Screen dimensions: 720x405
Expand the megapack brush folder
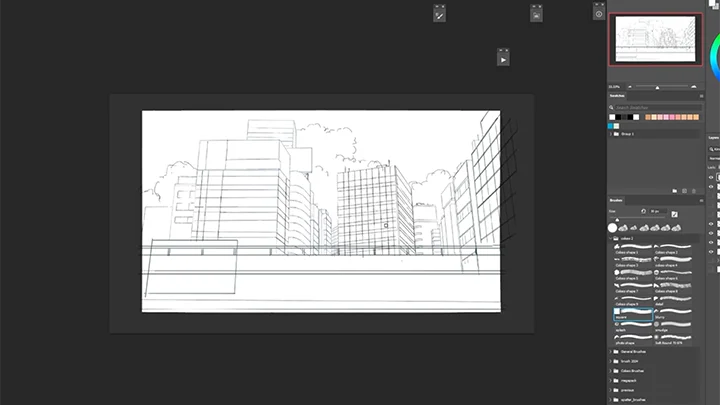pos(611,381)
